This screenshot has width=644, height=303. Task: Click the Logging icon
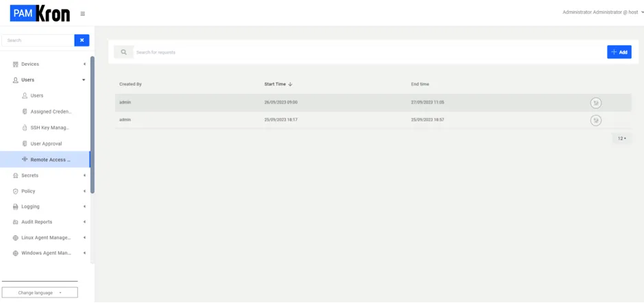point(16,206)
